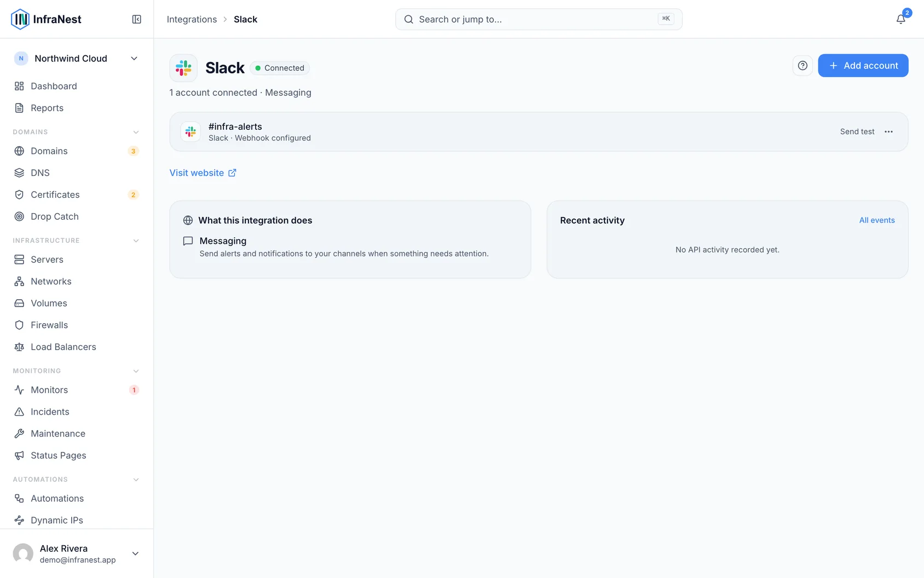This screenshot has width=924, height=578.
Task: Click the "What this integration does" heading
Action: click(x=255, y=220)
